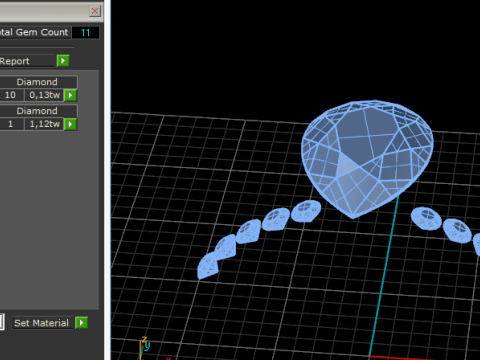The height and width of the screenshot is (360, 480).
Task: Click the 1,12tw weight field
Action: [44, 124]
